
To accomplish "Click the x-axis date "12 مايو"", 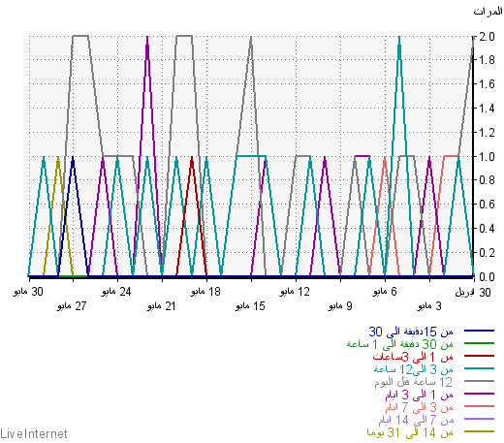I will coord(295,292).
